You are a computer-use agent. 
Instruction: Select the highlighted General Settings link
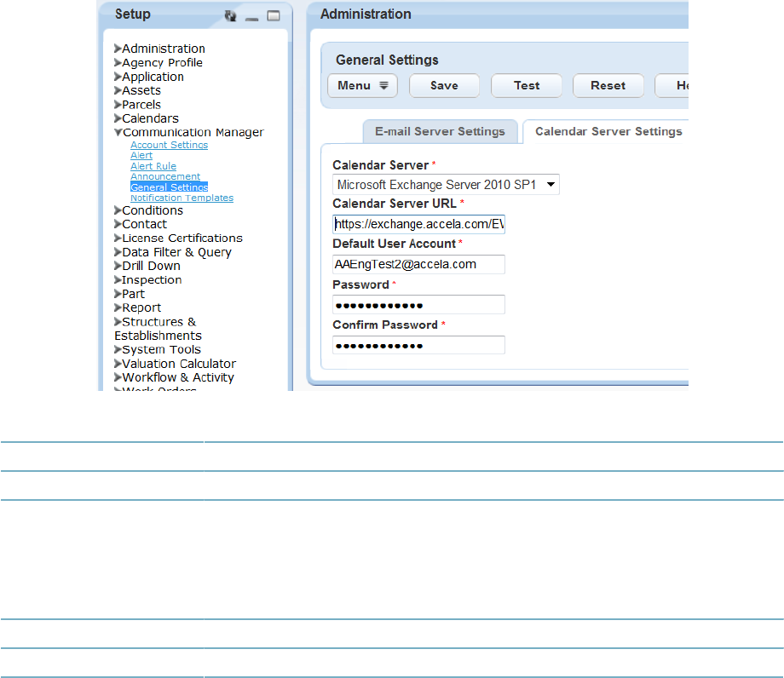tap(169, 187)
